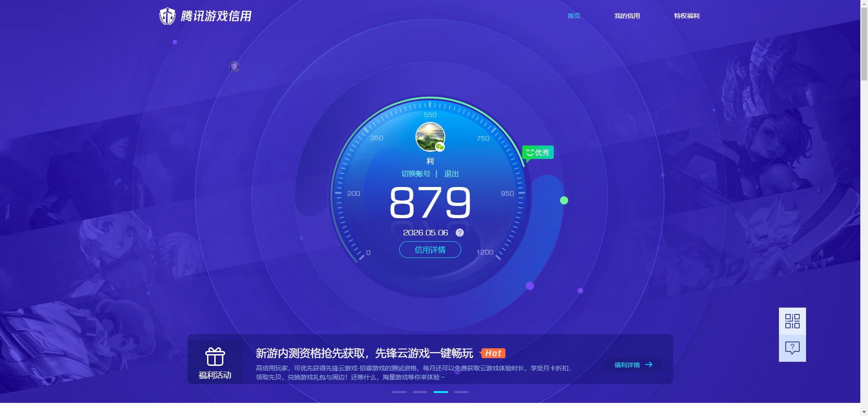868x416 pixels.
Task: Click the gauge label 1200
Action: 485,252
